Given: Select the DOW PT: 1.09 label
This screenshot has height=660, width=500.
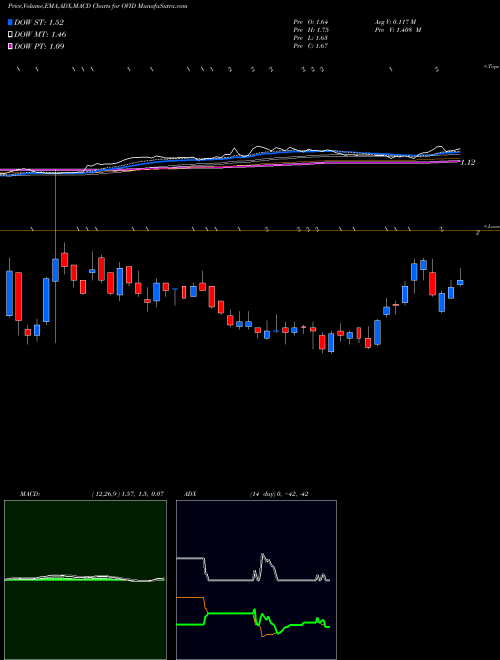Looking at the screenshot, I should coord(39,46).
